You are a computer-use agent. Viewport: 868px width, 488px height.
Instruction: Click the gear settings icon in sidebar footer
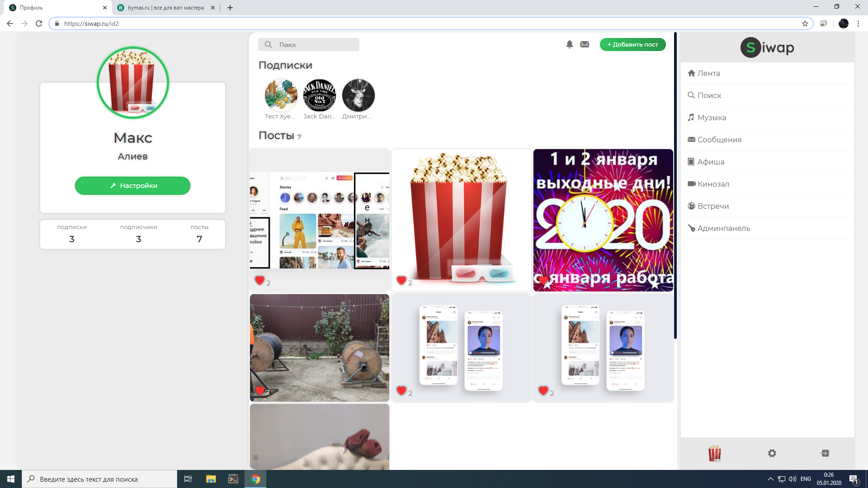(772, 453)
